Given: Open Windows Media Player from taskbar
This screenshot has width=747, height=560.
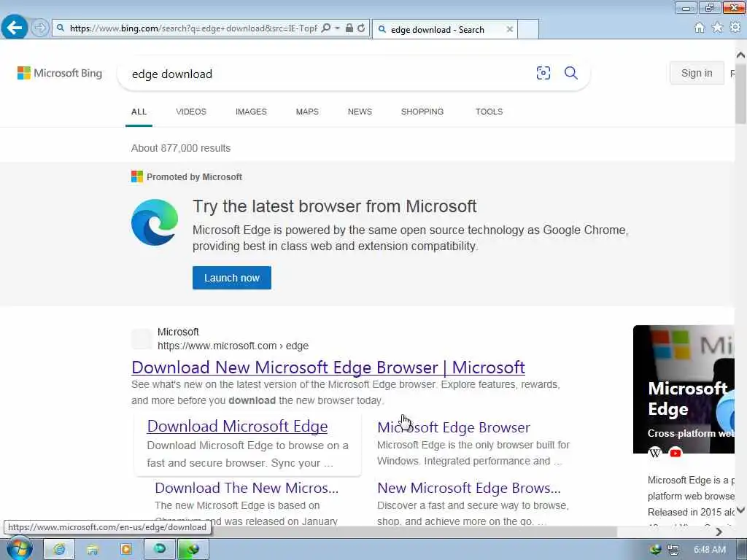Looking at the screenshot, I should (125, 550).
